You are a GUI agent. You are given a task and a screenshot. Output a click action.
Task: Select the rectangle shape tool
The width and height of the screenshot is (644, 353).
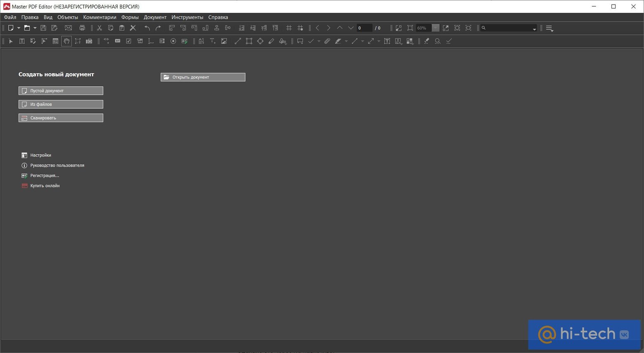coord(249,41)
